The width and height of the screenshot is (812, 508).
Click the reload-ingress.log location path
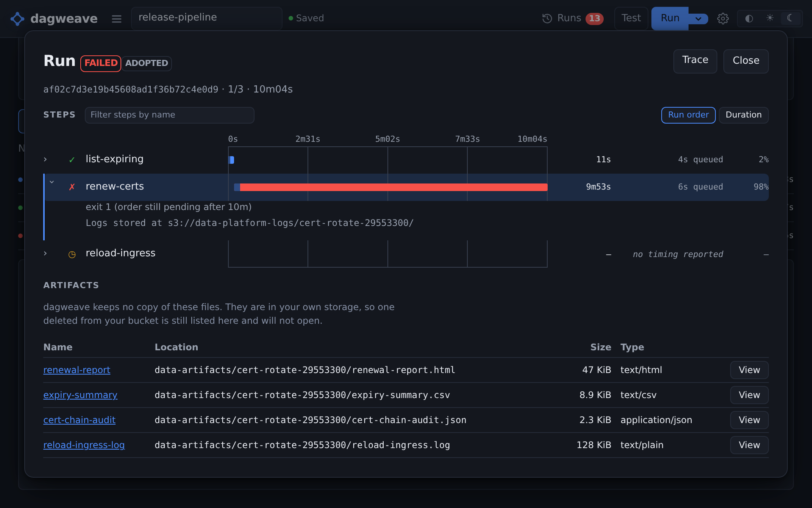click(302, 445)
